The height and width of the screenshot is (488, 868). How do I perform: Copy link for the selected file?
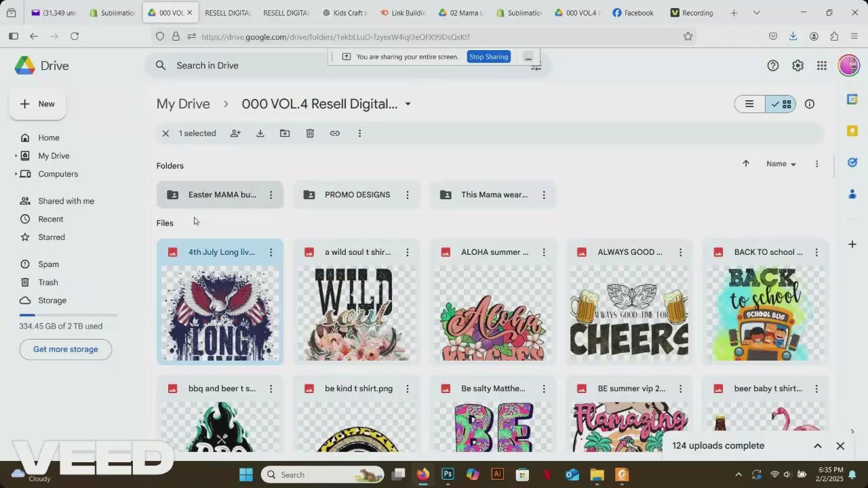[x=335, y=134]
